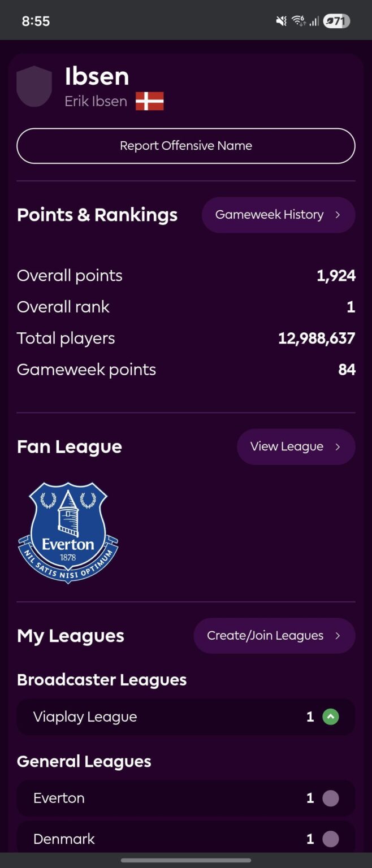
Task: Click the grey rank indicator beside Denmark league
Action: (x=331, y=839)
